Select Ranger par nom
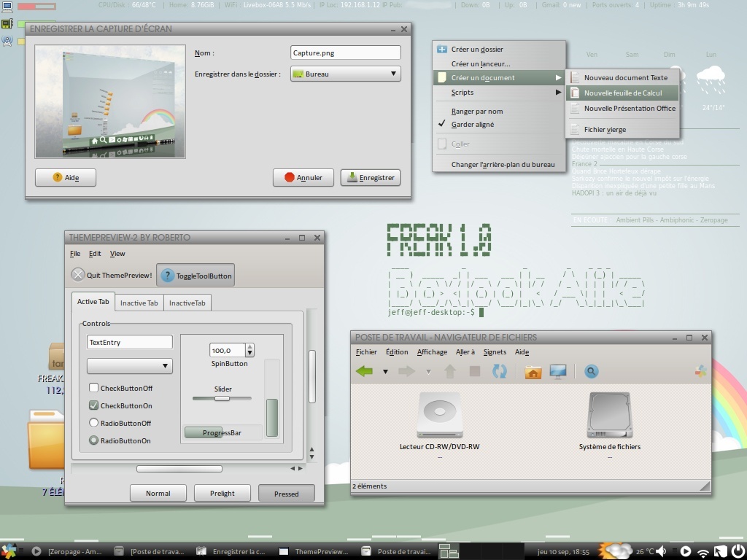This screenshot has width=747, height=560. [x=499, y=111]
